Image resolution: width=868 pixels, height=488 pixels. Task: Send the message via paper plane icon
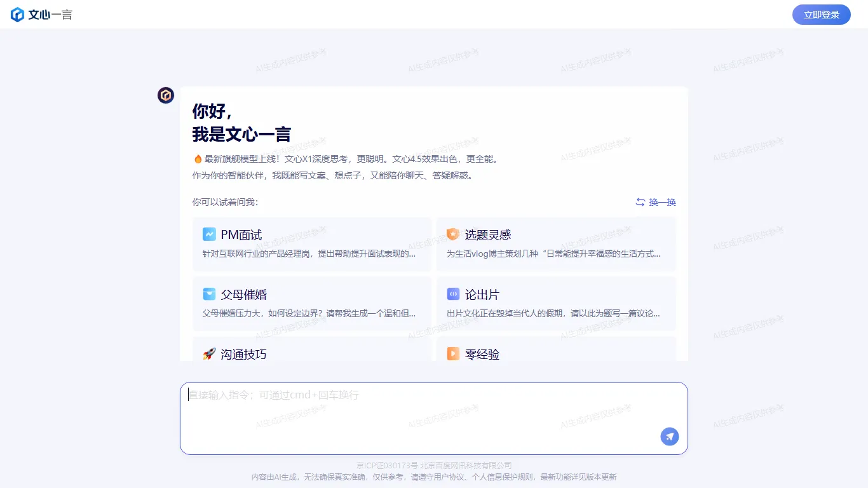669,437
